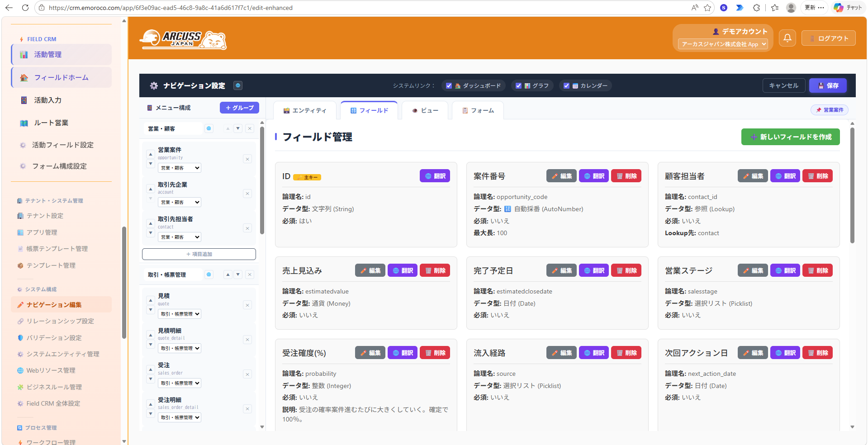Click 営業案件 entity badge
868x445 pixels.
[830, 110]
